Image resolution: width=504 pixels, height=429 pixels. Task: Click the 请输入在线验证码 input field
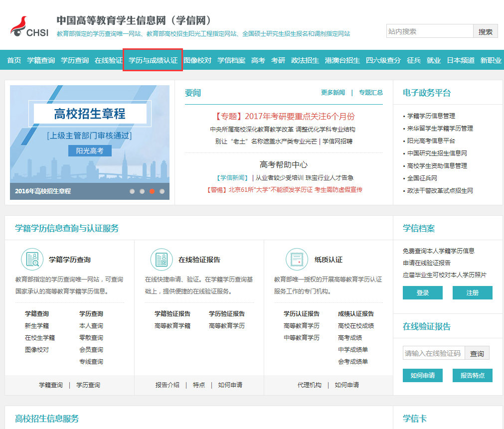(434, 353)
